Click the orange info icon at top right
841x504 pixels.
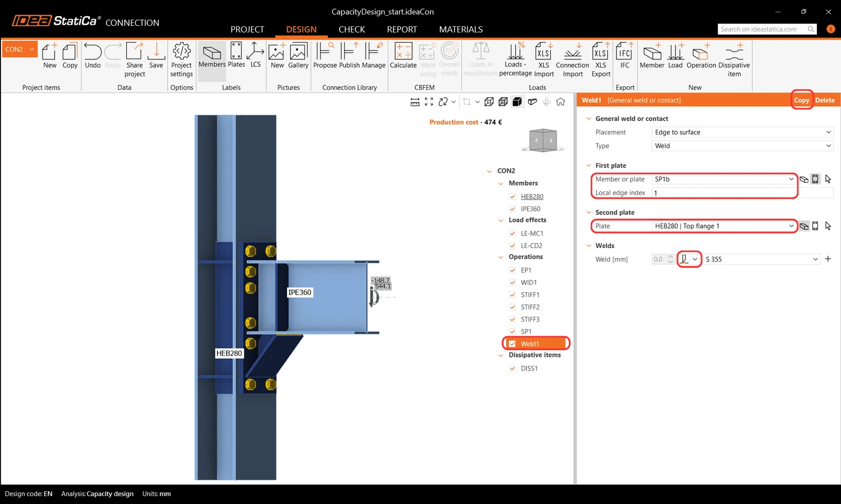point(830,29)
